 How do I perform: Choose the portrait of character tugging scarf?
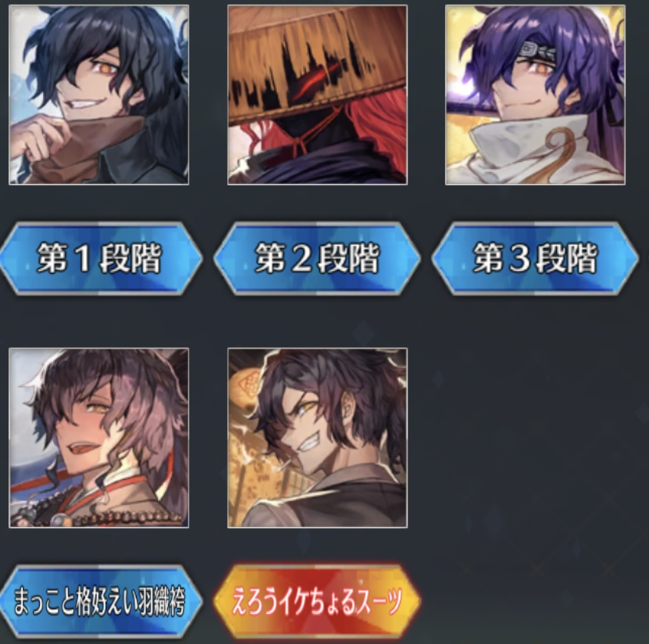99,95
